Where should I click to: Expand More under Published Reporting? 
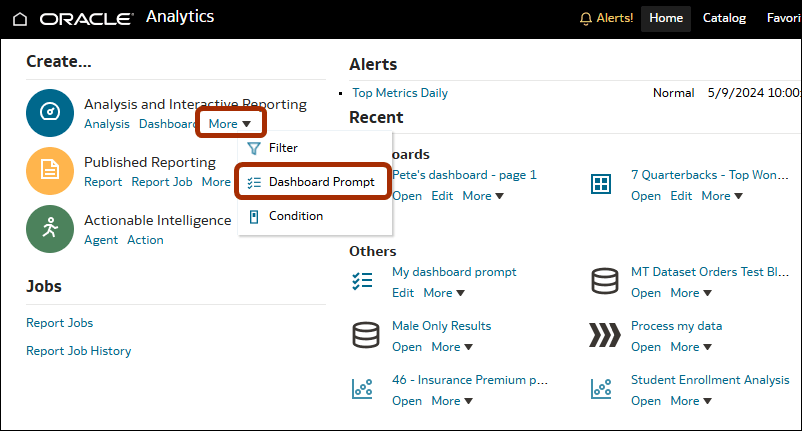pyautogui.click(x=216, y=182)
